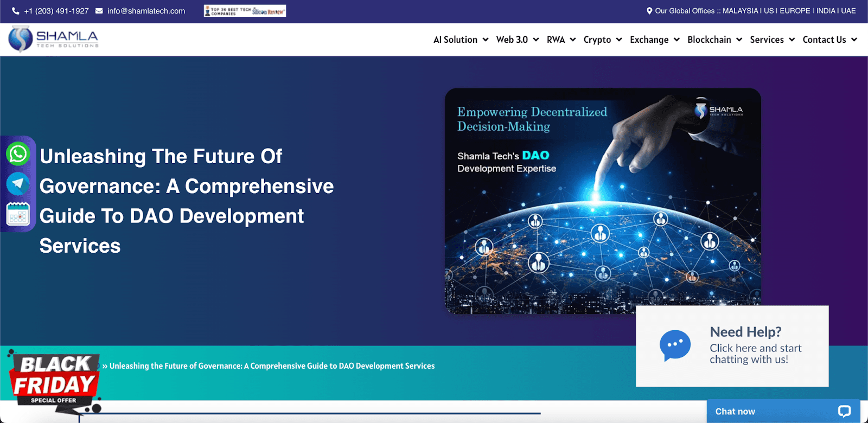Open the Blockchain menu item
This screenshot has width=868, height=423.
[x=709, y=40]
